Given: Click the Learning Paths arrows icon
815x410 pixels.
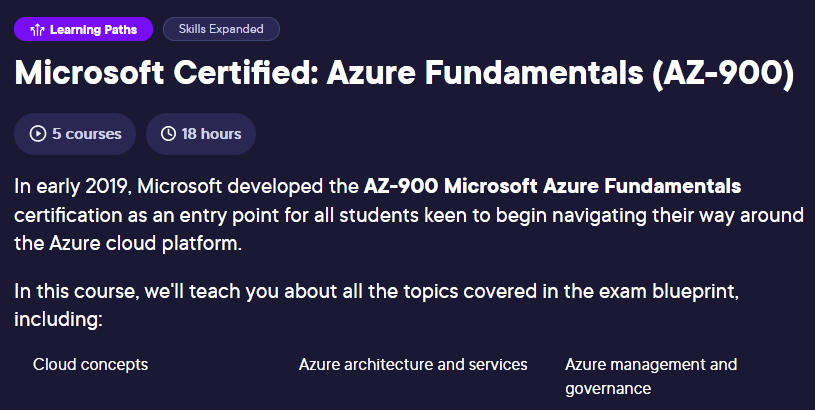Looking at the screenshot, I should click(37, 30).
